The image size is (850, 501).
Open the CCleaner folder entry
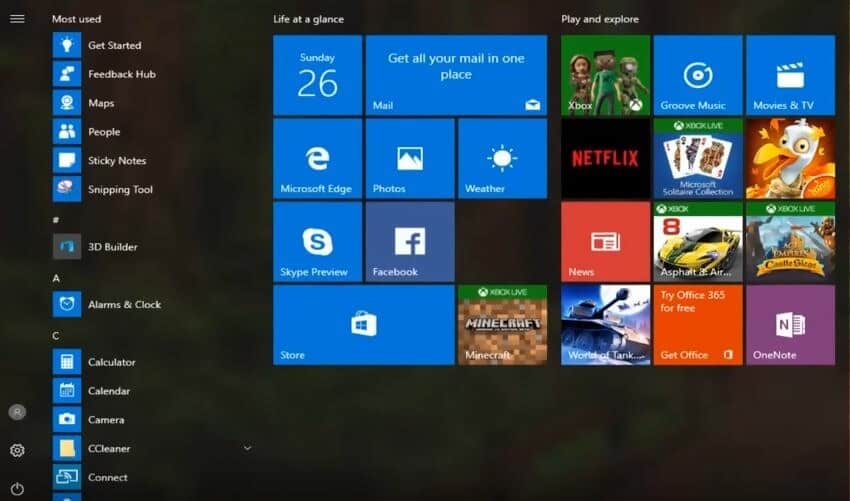[154, 448]
